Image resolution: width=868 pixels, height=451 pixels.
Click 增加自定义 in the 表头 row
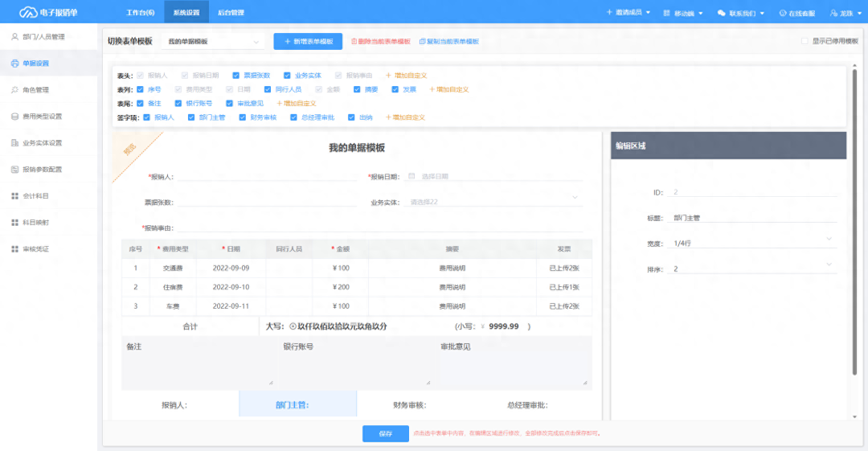coord(407,76)
